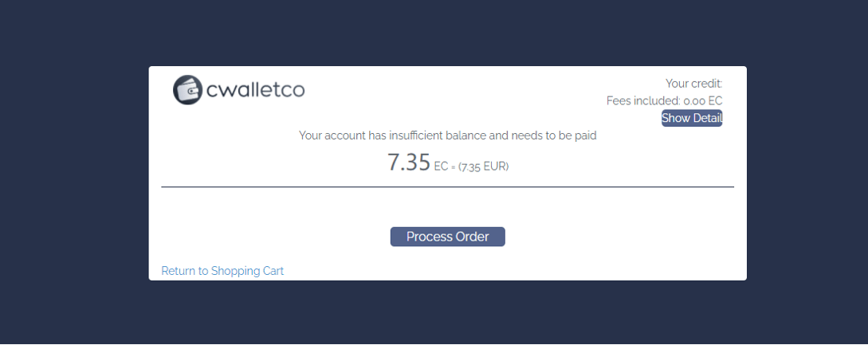Click the dark background above the payment card

click(447, 32)
